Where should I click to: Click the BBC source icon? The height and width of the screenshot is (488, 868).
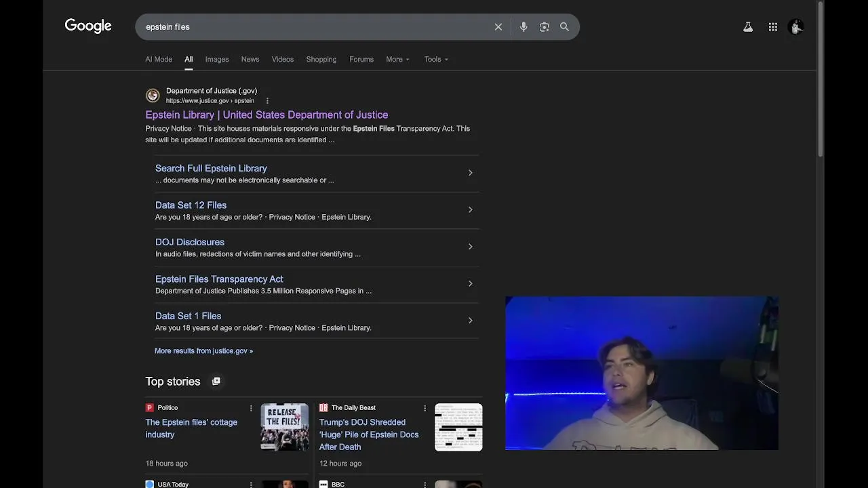pos(323,484)
